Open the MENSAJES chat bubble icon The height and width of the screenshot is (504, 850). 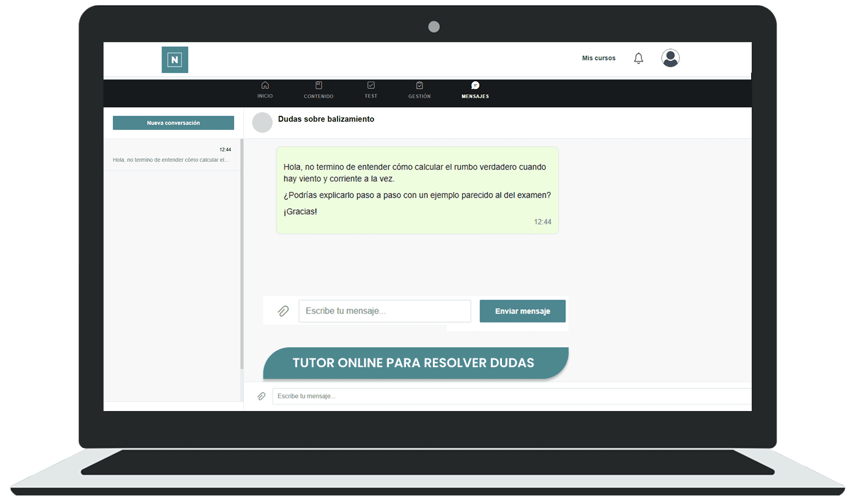tap(474, 85)
